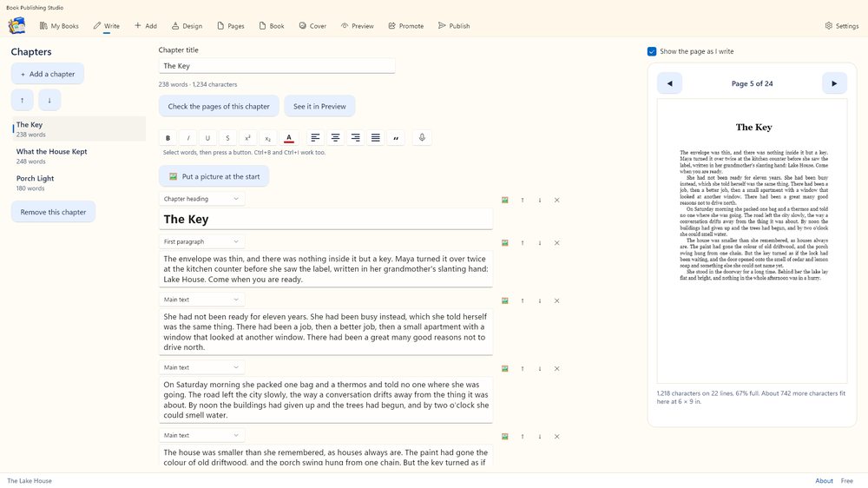
Task: Toggle underline formatting
Action: tap(207, 138)
